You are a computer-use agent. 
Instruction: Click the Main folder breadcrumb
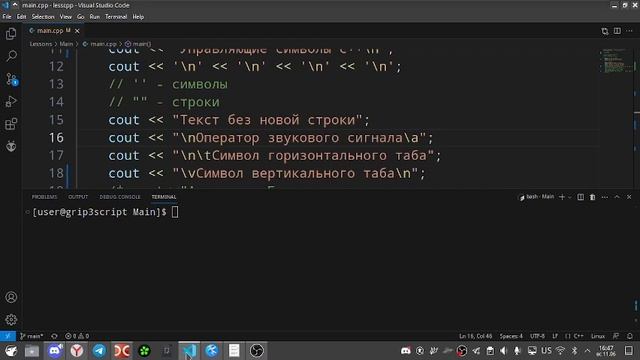pos(66,44)
